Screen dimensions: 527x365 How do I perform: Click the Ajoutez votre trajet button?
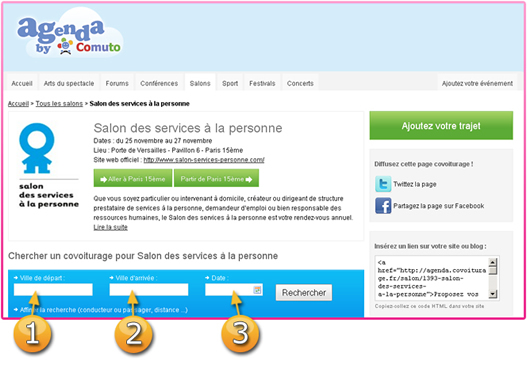pos(441,125)
